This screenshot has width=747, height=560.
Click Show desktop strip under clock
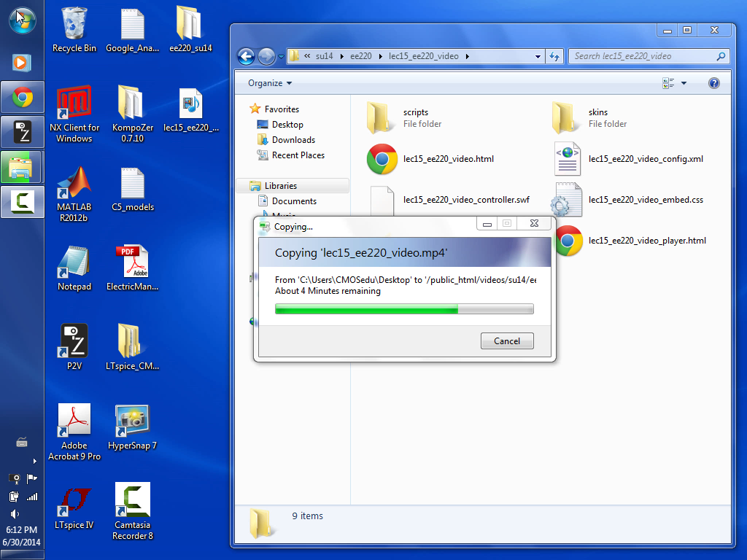[22, 555]
